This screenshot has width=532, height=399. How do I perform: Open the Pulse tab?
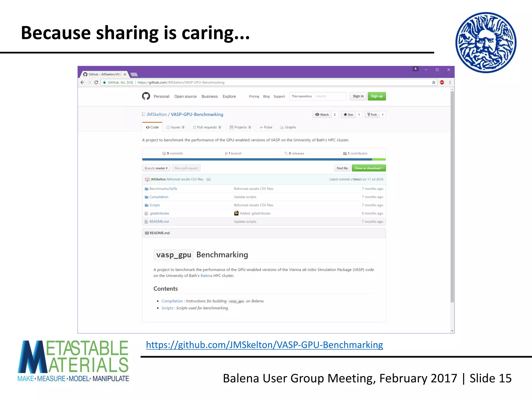coord(266,127)
